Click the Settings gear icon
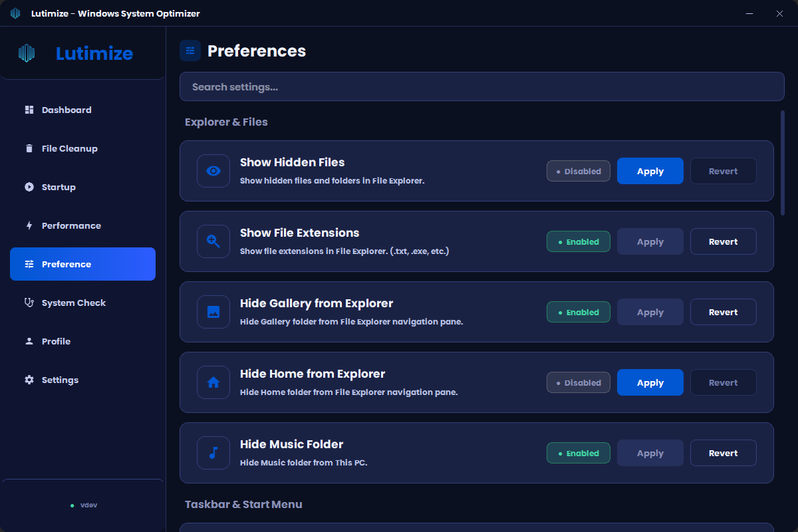Image resolution: width=798 pixels, height=532 pixels. (29, 380)
